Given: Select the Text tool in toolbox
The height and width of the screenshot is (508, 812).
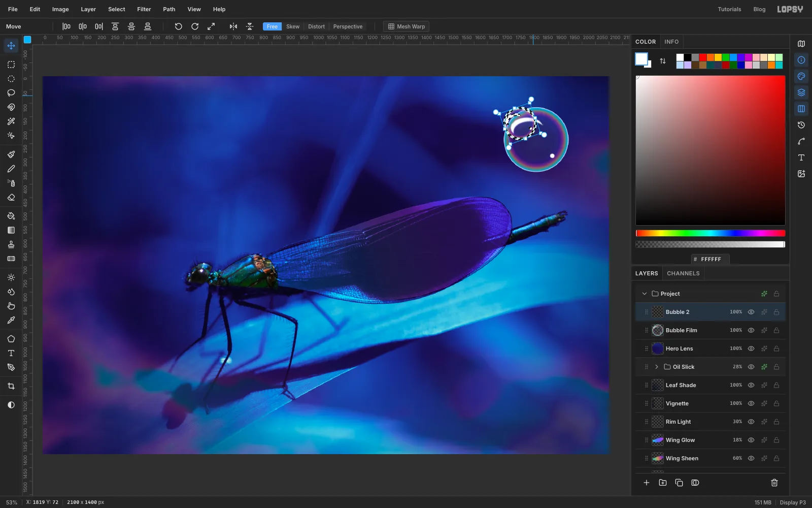Looking at the screenshot, I should tap(11, 353).
